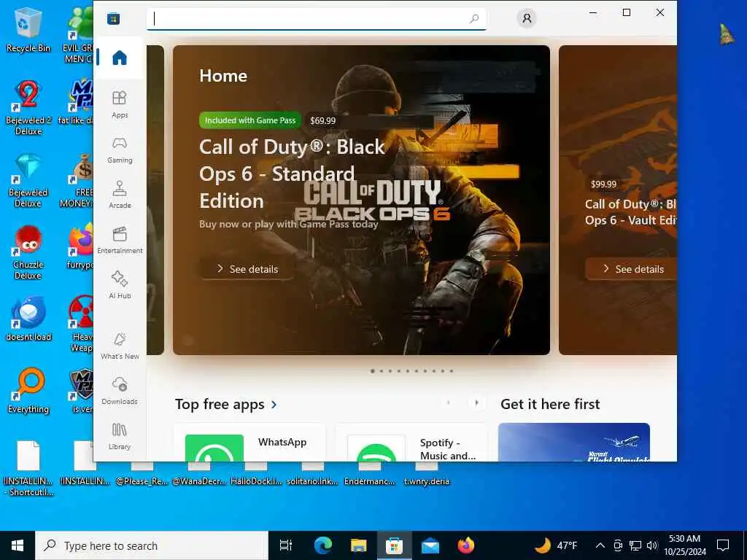Select the Bejeweled Deluxe diamond icon
Screen dimensions: 747x560
28,181
